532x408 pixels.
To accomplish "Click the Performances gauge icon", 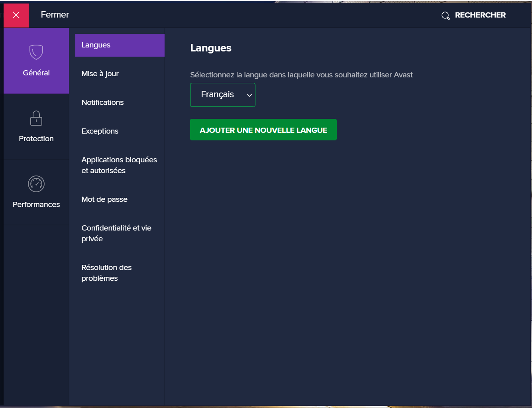I will [36, 184].
